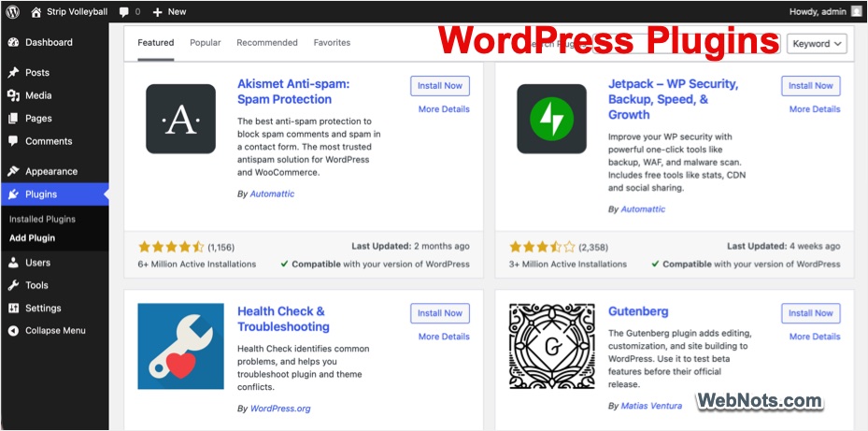The height and width of the screenshot is (431, 868).
Task: Open the WordPress.org author link
Action: click(x=280, y=409)
